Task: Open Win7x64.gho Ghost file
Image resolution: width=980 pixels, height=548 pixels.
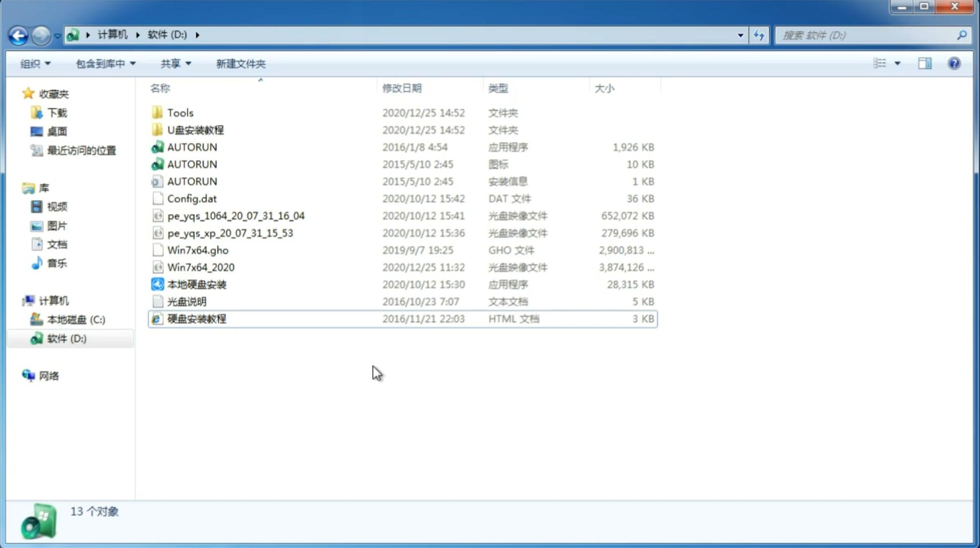Action: (198, 250)
